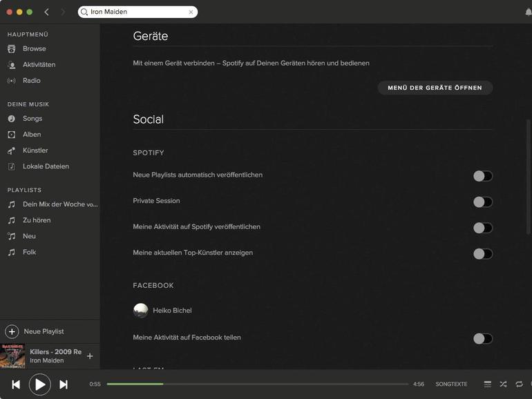The image size is (532, 399).
Task: Click the Iron Maiden search field
Action: [x=137, y=12]
